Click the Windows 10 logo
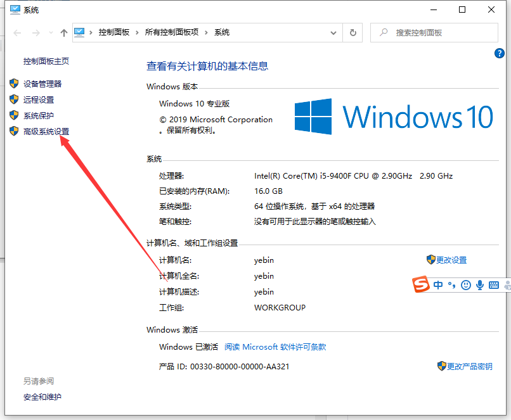The height and width of the screenshot is (420, 511). [394, 117]
